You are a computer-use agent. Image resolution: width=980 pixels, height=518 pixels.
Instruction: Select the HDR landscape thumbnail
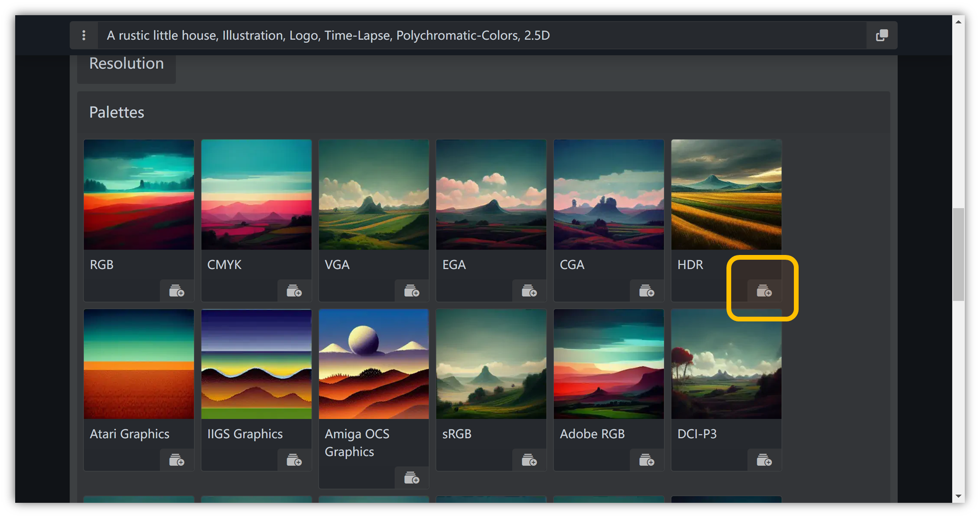pos(726,194)
